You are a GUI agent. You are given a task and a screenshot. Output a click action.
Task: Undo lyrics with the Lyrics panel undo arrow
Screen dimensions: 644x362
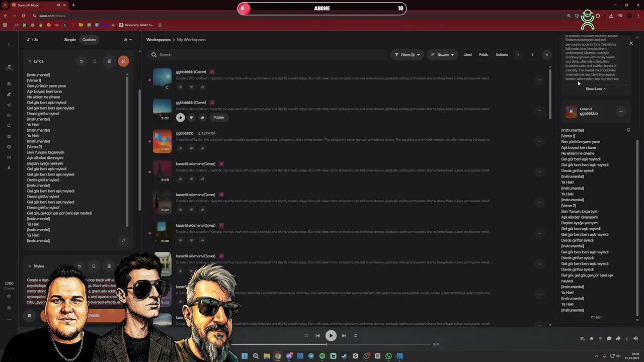82,61
